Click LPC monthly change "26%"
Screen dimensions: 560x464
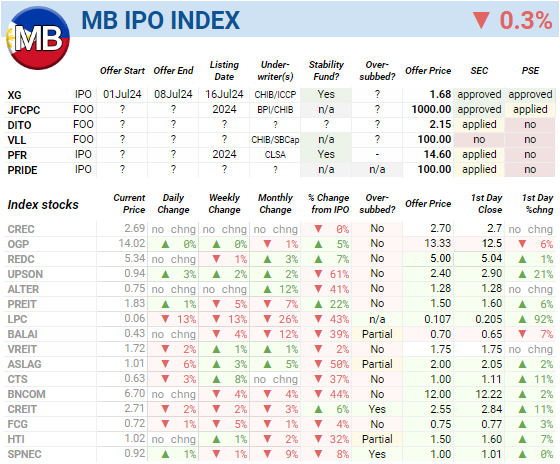pyautogui.click(x=288, y=319)
